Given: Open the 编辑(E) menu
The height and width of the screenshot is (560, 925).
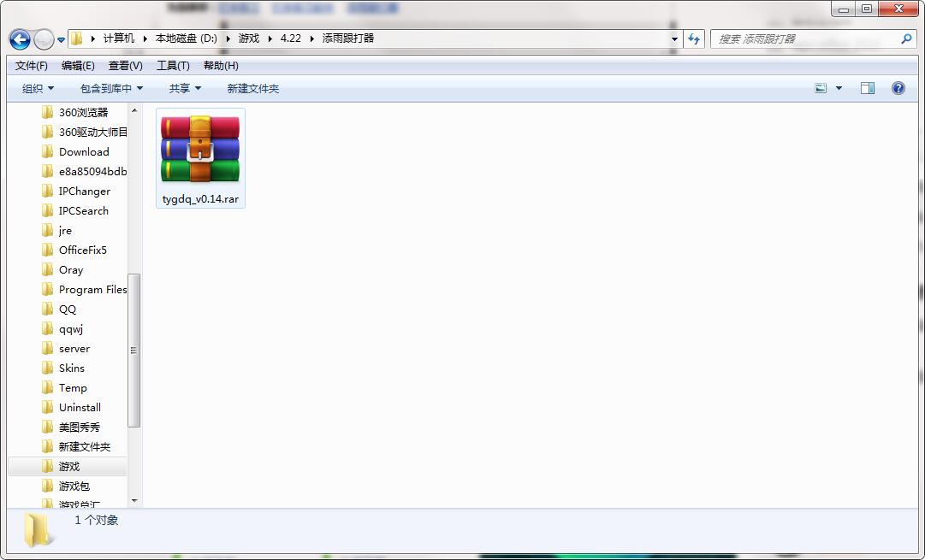Looking at the screenshot, I should point(78,66).
